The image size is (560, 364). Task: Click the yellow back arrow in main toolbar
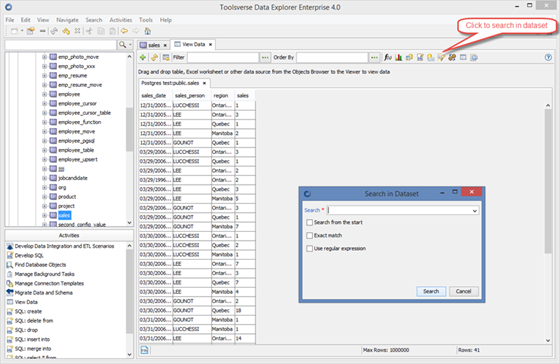(124, 31)
